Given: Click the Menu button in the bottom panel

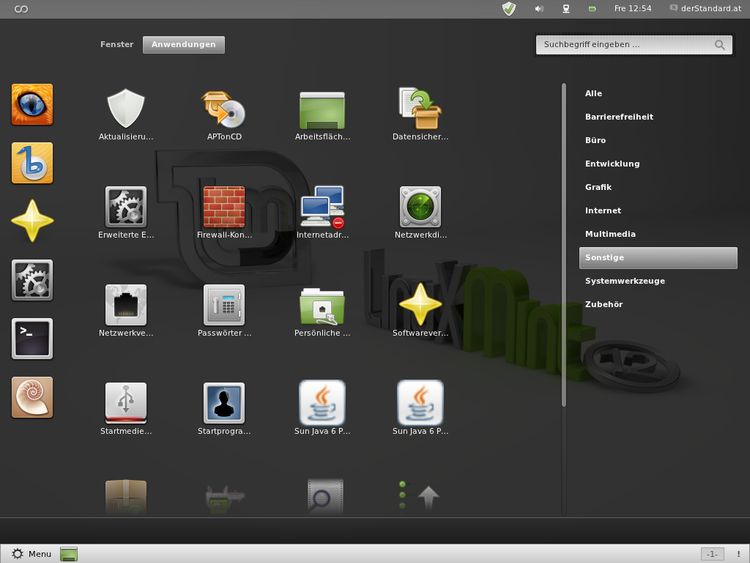Looking at the screenshot, I should (x=31, y=553).
